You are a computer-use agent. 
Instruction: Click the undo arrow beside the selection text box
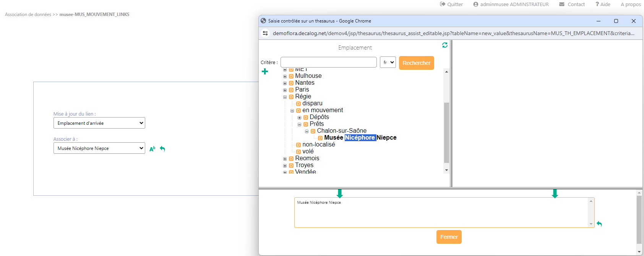point(599,224)
